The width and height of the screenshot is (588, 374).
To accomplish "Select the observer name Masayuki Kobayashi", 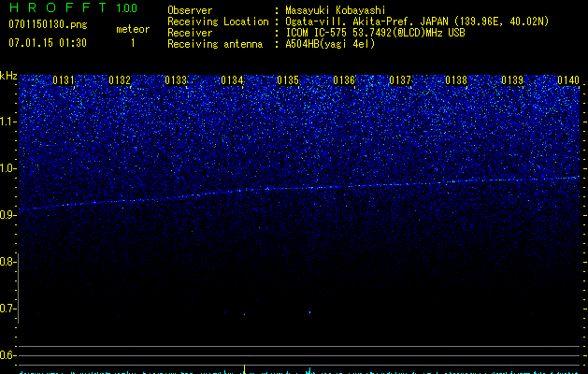I will (336, 10).
